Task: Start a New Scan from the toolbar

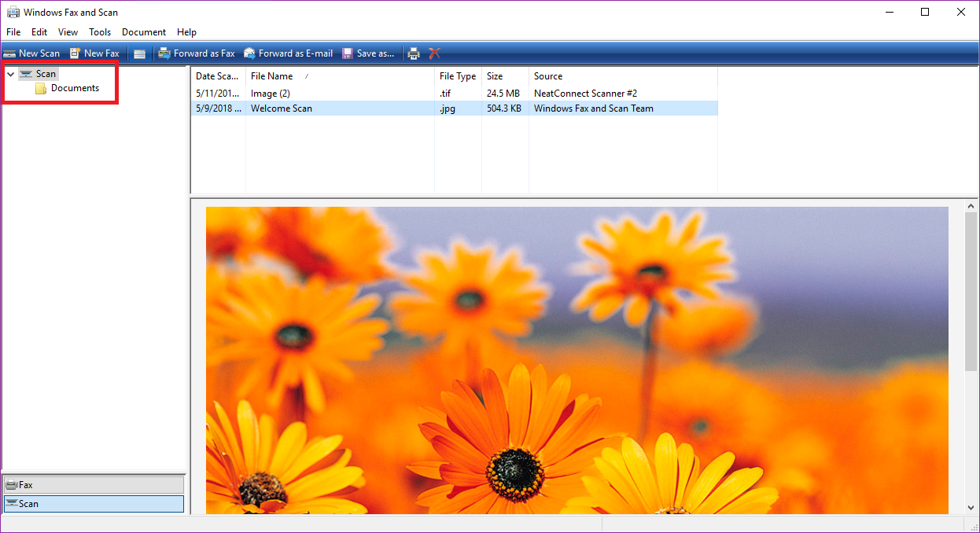Action: (x=31, y=53)
